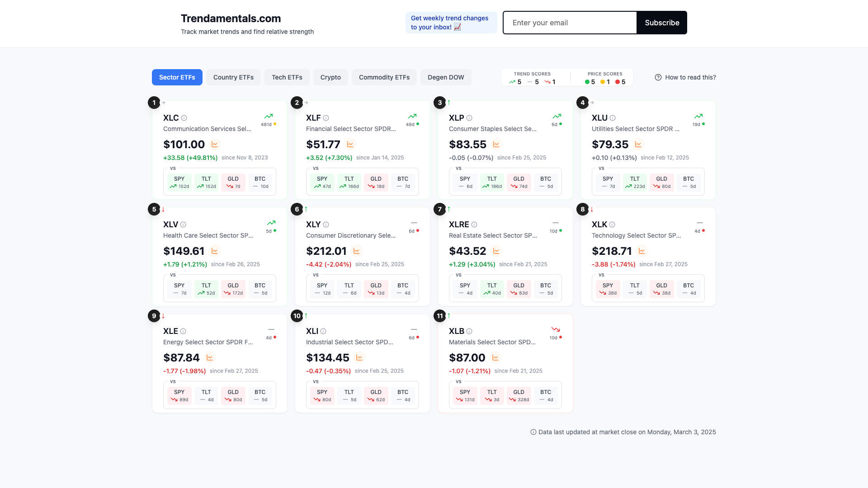868x488 pixels.
Task: Open the chart icon next to XLP price
Action: (496, 145)
